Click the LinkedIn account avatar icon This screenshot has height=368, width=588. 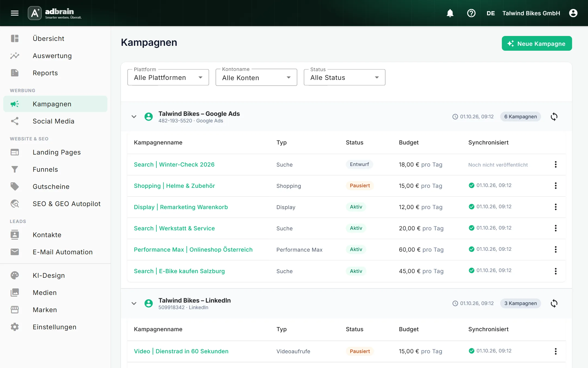point(149,303)
